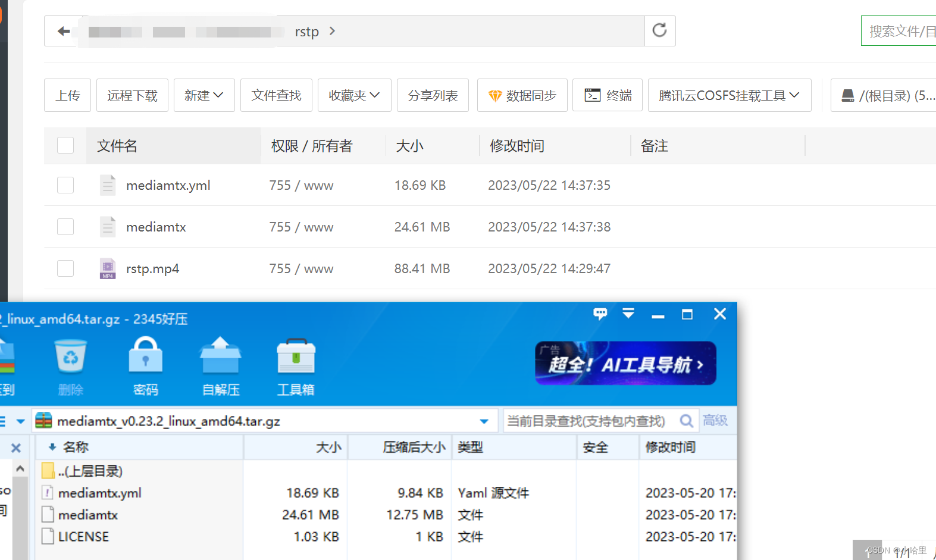Click the mediamtx.yml file icon in panel
The height and width of the screenshot is (560, 936).
point(108,185)
